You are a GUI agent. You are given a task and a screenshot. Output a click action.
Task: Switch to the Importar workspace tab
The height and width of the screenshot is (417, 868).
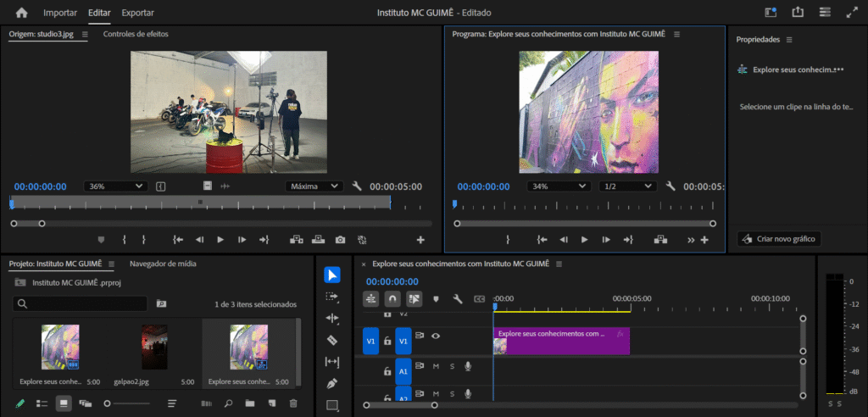(60, 12)
